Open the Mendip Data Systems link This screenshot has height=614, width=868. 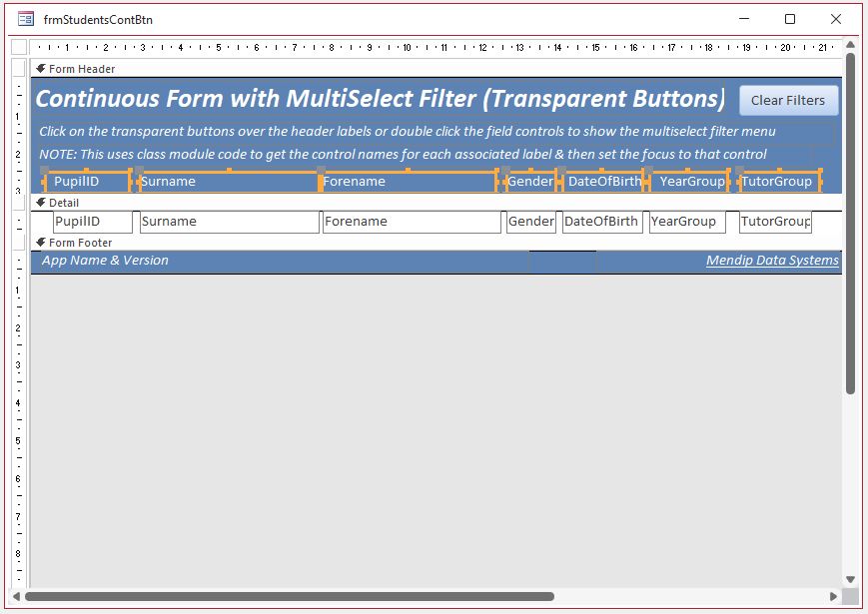[x=772, y=261]
